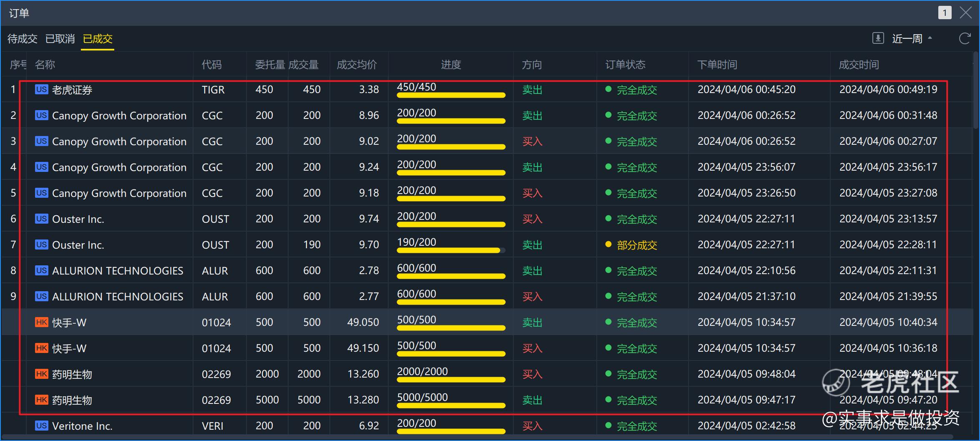Sort by the 名称 column header
The image size is (980, 441).
45,65
